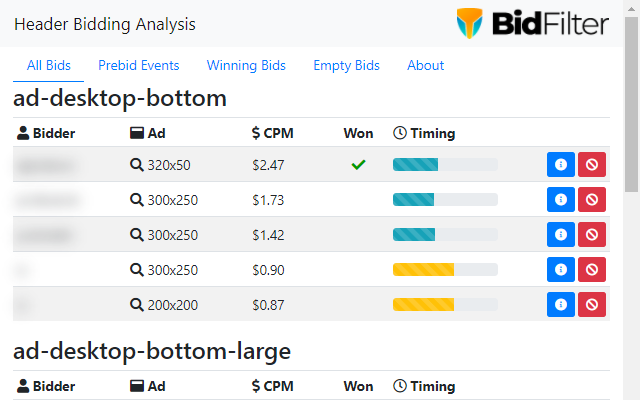Select the All Bids tab
This screenshot has width=640, height=400.
pyautogui.click(x=49, y=65)
